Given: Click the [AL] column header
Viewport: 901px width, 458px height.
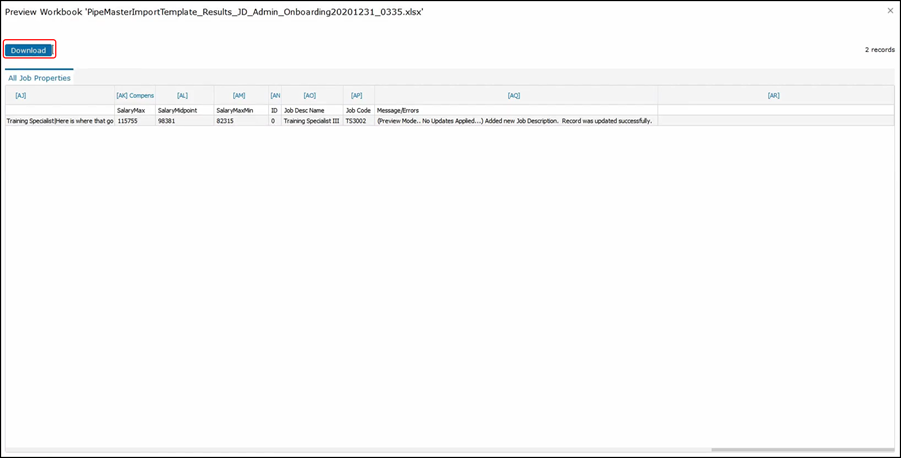Looking at the screenshot, I should (x=182, y=96).
